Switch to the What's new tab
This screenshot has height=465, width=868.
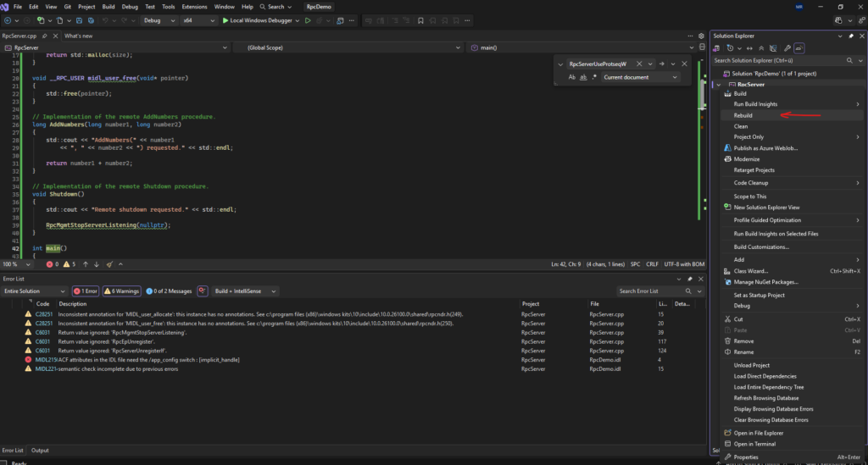79,36
